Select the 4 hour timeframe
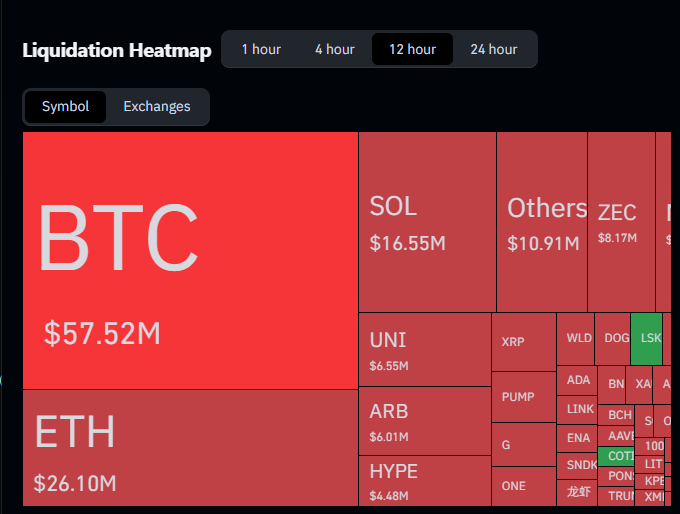This screenshot has width=680, height=514. 334,49
